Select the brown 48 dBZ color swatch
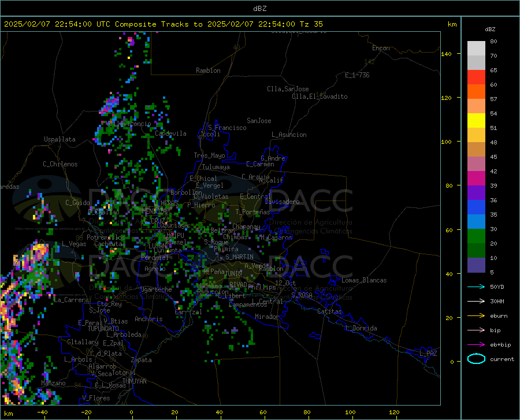The image size is (520, 420). pos(476,150)
